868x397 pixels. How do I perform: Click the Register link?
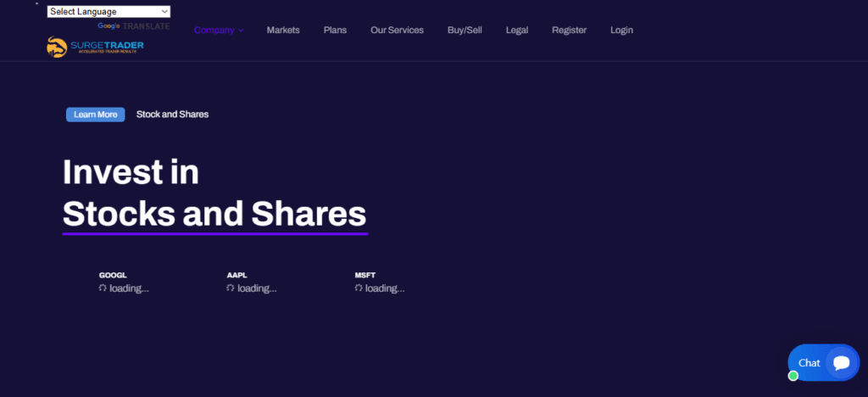tap(569, 31)
